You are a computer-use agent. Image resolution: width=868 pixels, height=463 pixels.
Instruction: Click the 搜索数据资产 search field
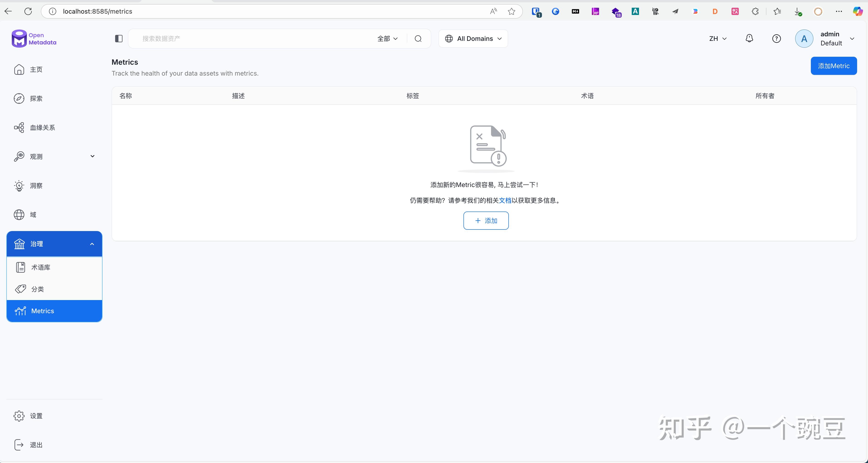(x=253, y=38)
